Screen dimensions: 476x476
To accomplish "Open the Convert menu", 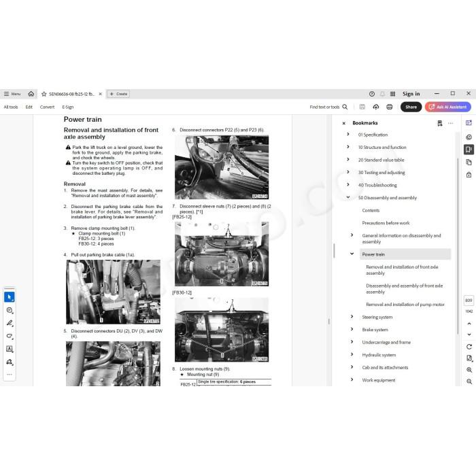I will pos(47,107).
